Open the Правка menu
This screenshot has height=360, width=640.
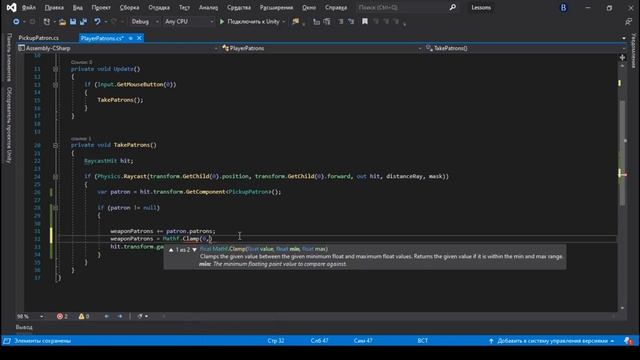pyautogui.click(x=54, y=7)
